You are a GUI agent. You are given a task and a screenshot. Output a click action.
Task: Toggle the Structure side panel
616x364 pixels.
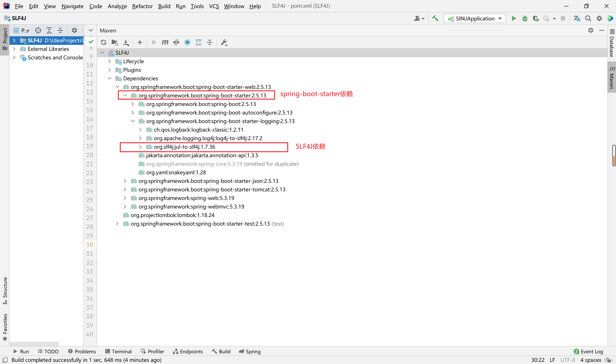(5, 291)
